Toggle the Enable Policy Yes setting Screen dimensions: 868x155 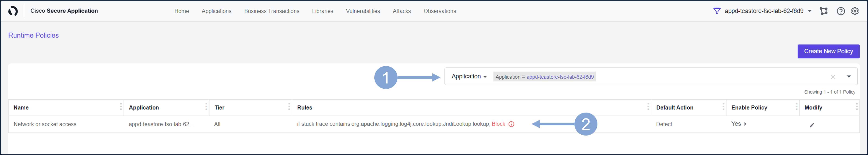[739, 124]
